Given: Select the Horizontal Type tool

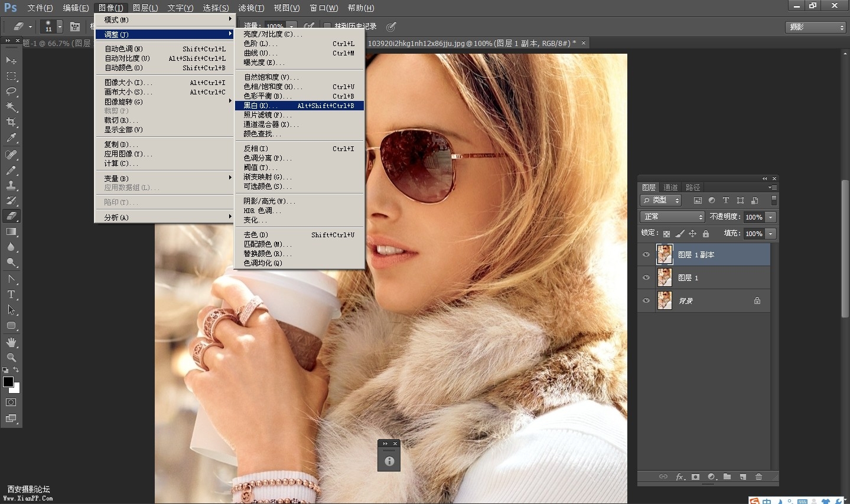Looking at the screenshot, I should point(11,294).
